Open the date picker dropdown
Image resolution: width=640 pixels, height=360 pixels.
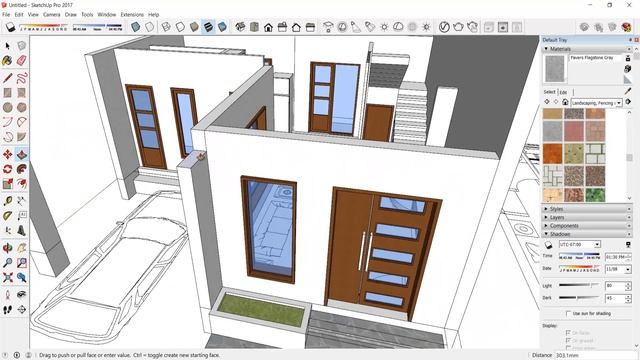(x=628, y=269)
